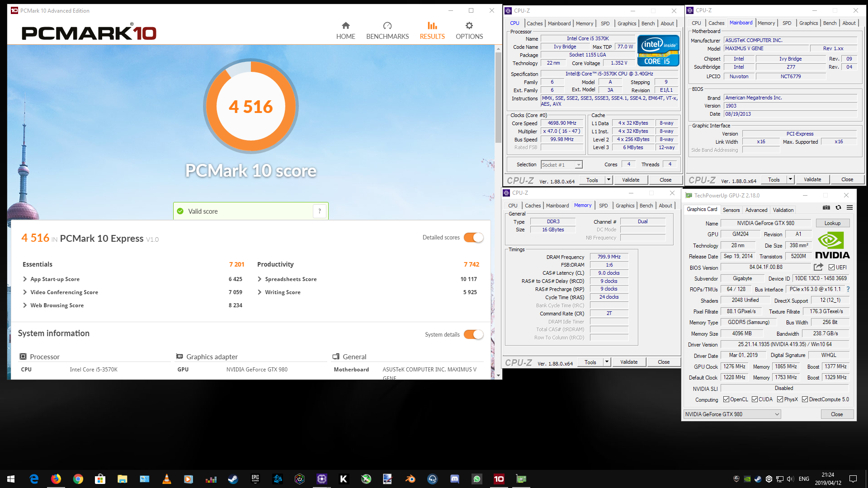868x488 pixels.
Task: Open Tools dropdown arrow in Mainboard window
Action: (x=790, y=179)
